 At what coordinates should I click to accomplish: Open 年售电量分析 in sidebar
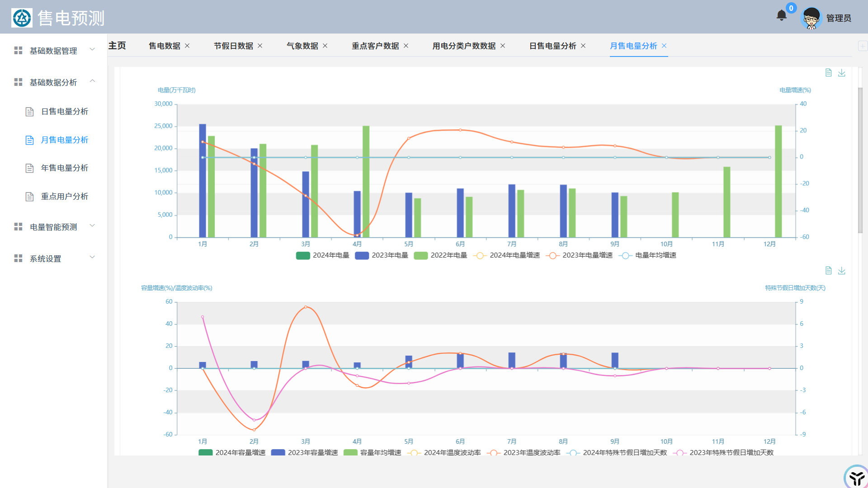coord(64,168)
